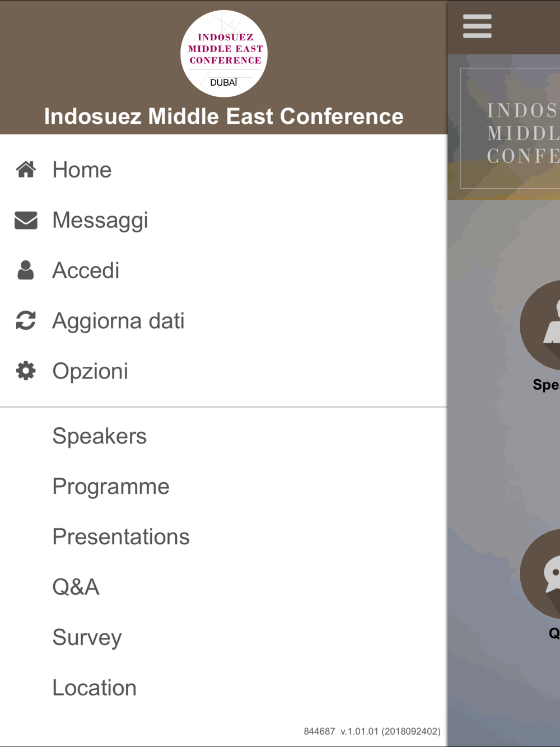560x747 pixels.
Task: Tap the hamburger menu icon
Action: (477, 26)
